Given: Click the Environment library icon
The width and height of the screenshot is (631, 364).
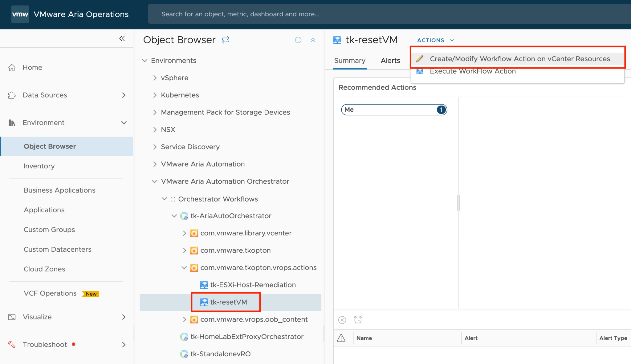Looking at the screenshot, I should point(12,123).
